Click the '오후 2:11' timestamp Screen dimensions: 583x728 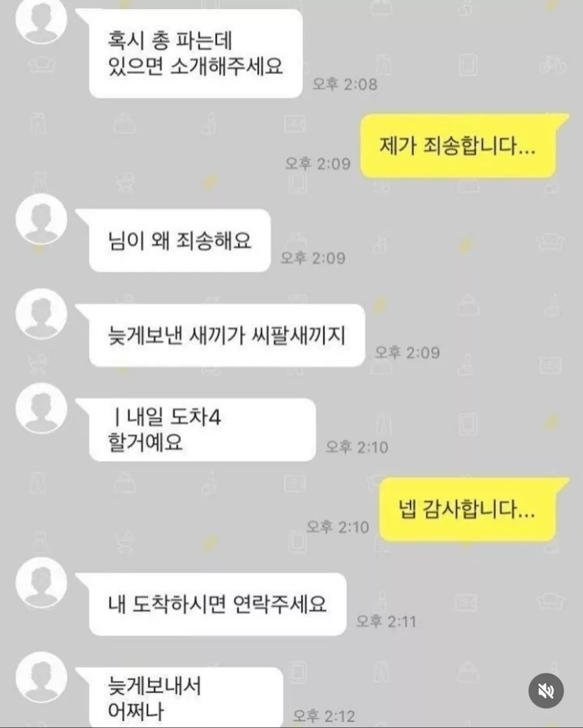click(386, 621)
